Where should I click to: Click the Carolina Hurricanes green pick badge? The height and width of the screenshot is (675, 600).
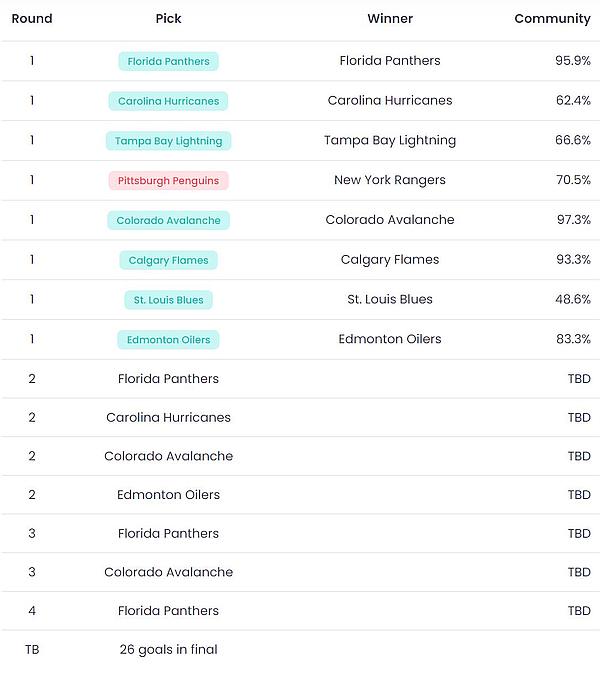(168, 101)
